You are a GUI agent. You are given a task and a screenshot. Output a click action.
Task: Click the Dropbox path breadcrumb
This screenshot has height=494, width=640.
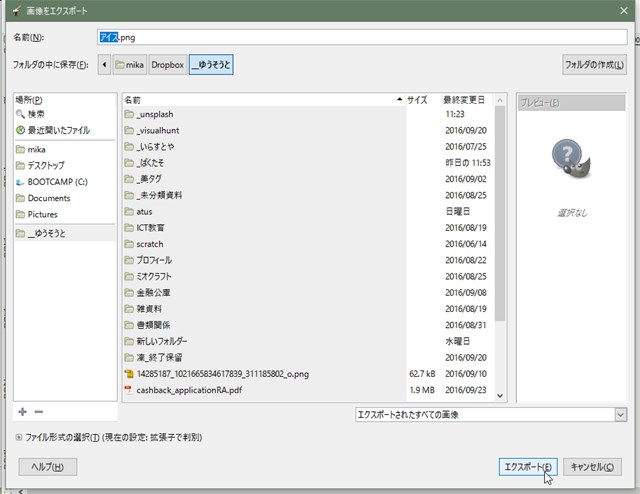[167, 65]
